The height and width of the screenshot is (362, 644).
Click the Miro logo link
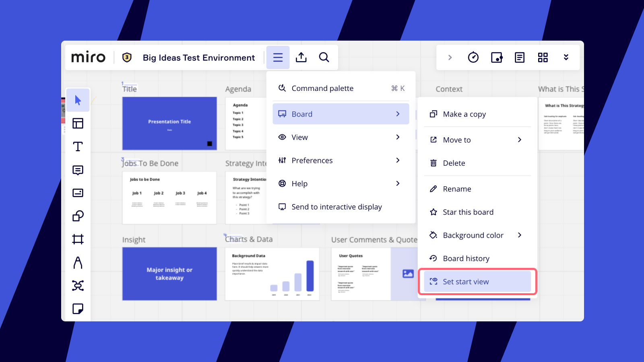[x=88, y=58]
